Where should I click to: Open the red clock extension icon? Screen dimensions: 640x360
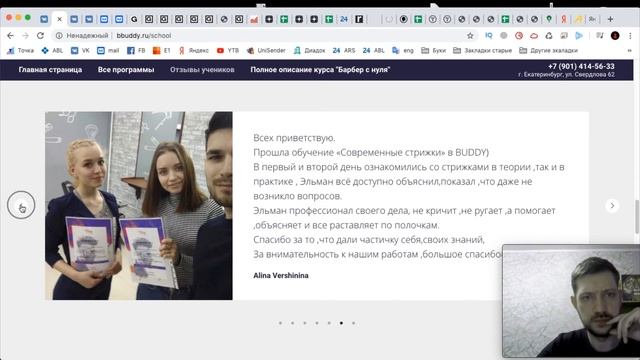point(519,36)
